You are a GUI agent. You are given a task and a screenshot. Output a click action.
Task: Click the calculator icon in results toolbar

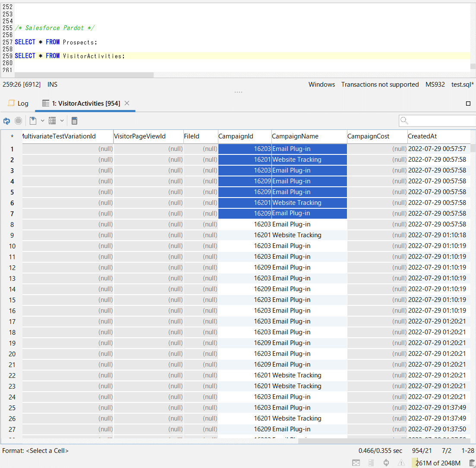(74, 121)
